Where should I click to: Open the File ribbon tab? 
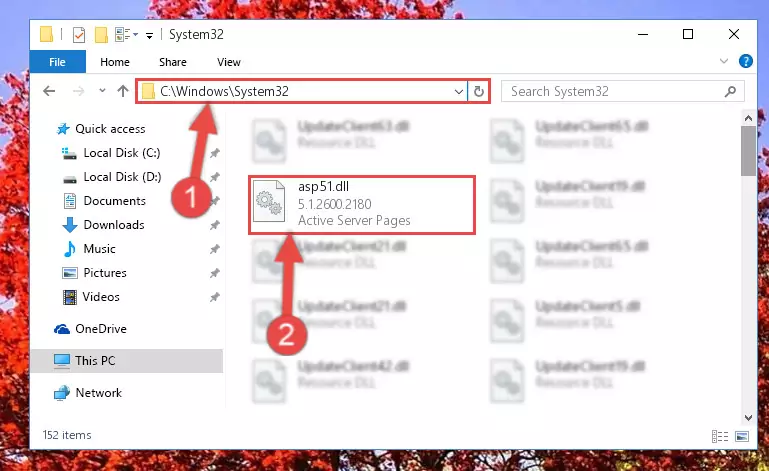[x=57, y=62]
